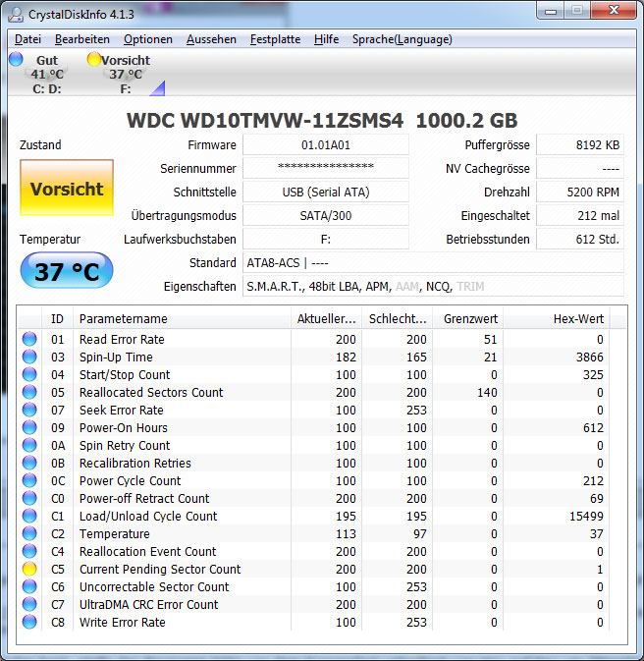Open the Sprache(Language) menu

tap(402, 39)
